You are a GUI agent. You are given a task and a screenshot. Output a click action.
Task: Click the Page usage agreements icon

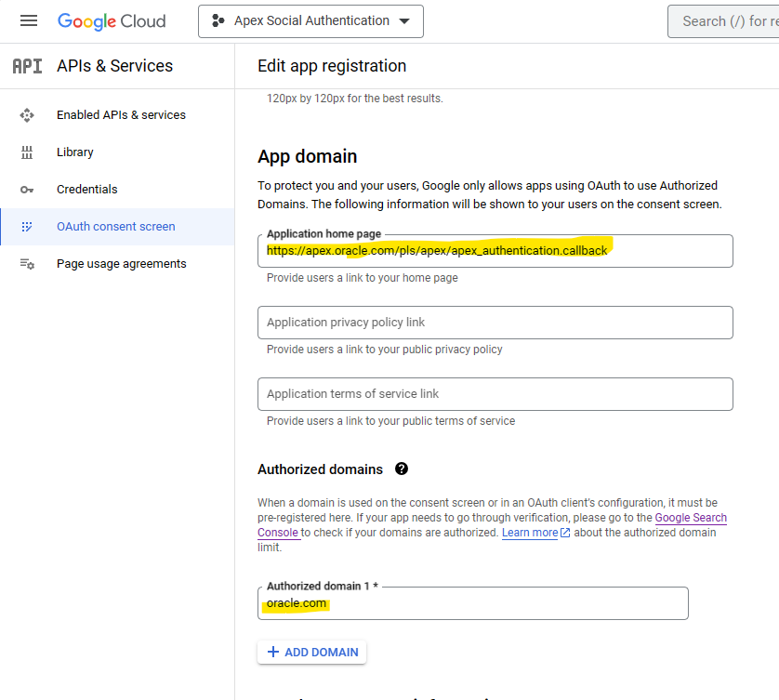tap(28, 263)
